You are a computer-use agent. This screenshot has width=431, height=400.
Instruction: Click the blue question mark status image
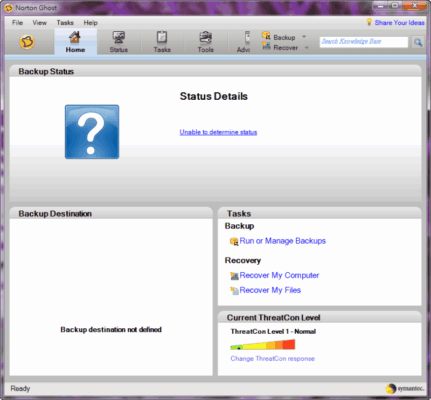point(92,132)
